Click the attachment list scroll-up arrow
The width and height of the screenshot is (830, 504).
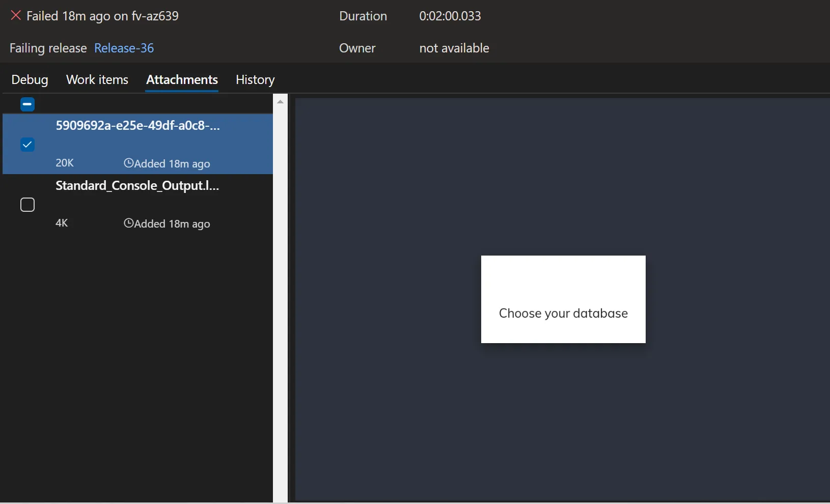point(281,102)
